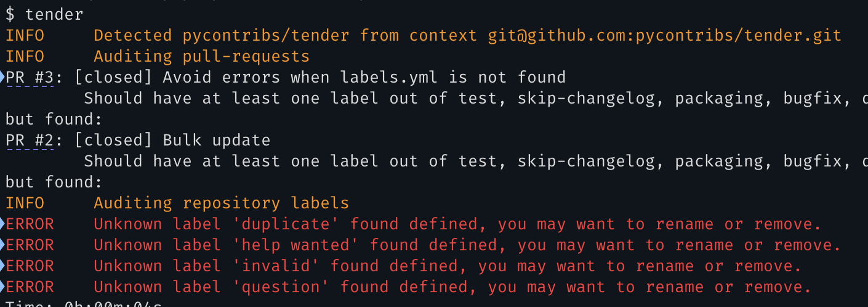Open the PR #3 hyperlink
868x307 pixels.
point(30,78)
